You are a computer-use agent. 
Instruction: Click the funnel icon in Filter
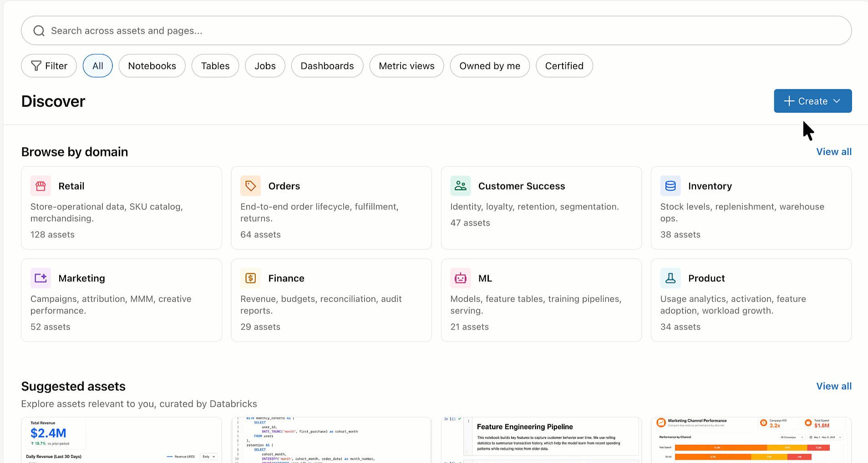[36, 66]
